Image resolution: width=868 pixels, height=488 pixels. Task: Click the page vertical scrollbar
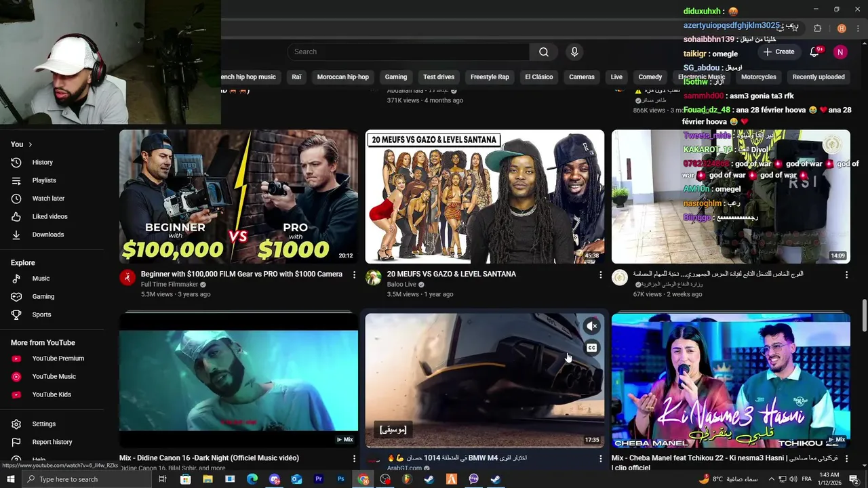click(864, 315)
